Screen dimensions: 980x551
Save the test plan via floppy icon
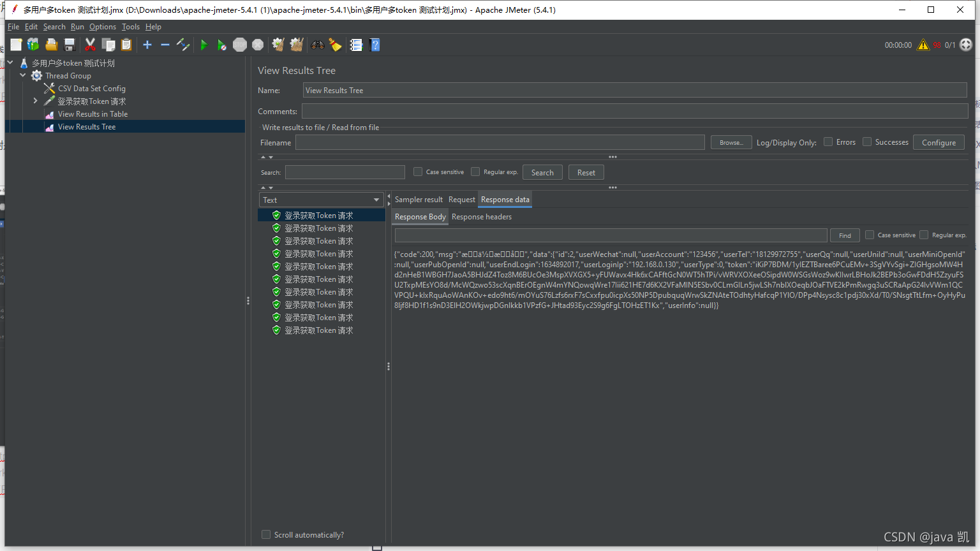pos(70,45)
